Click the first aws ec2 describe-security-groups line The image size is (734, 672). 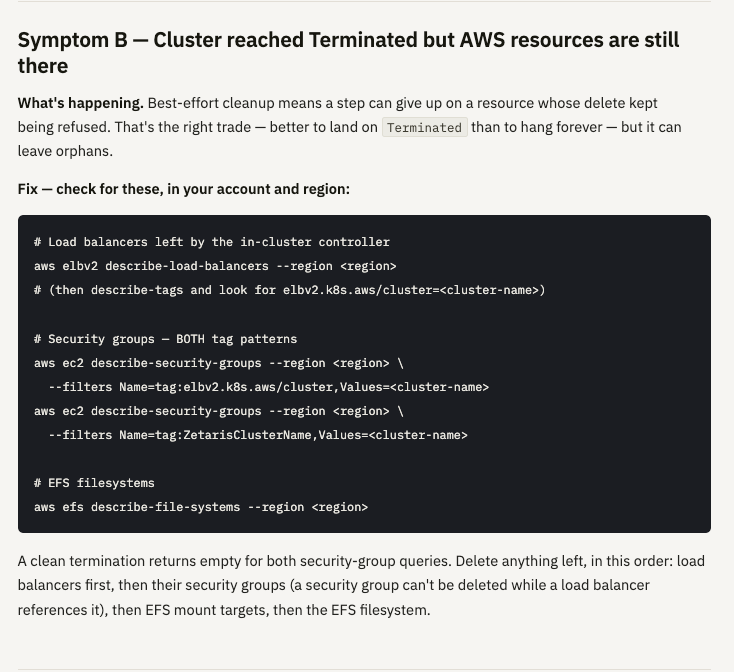pyautogui.click(x=219, y=363)
